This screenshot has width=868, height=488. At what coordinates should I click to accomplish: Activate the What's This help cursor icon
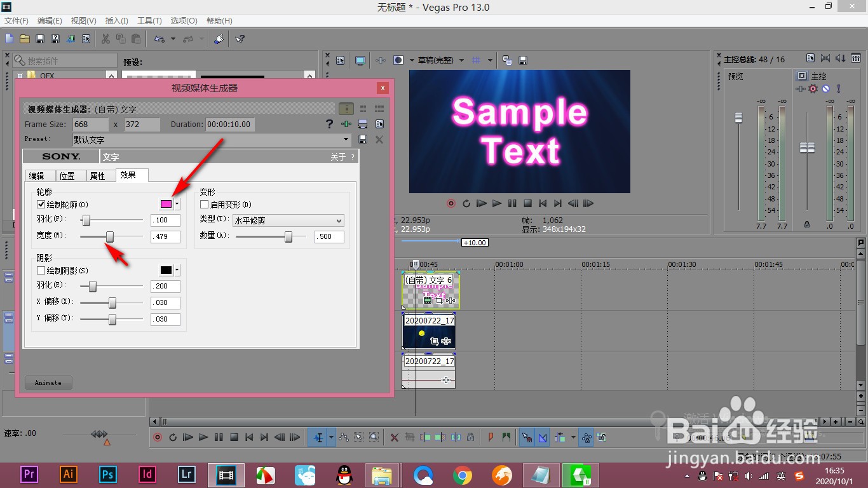240,39
